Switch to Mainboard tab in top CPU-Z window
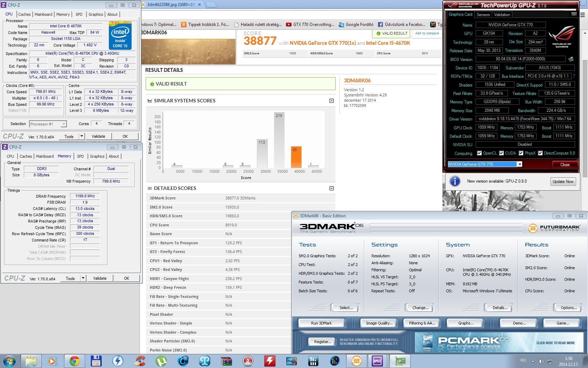 point(43,14)
